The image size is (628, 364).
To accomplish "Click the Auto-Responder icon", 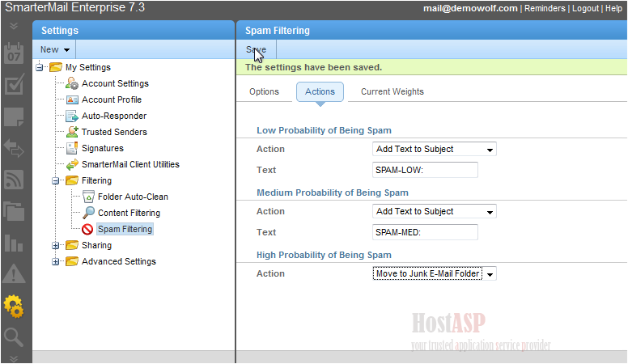I will point(72,116).
